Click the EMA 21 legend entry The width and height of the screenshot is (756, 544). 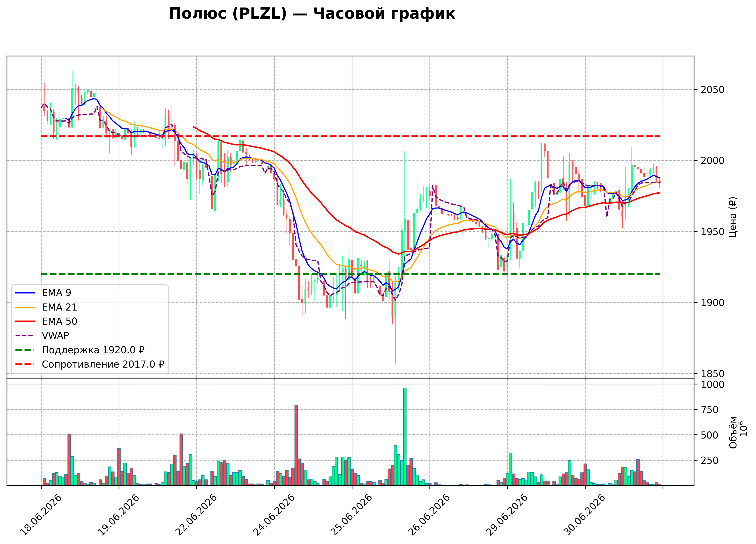point(46,307)
